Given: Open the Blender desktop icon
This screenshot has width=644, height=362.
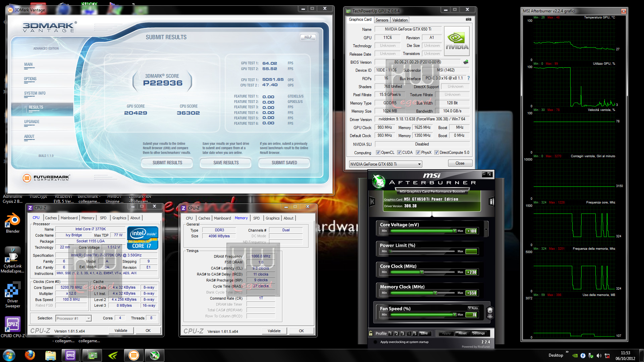Looking at the screenshot, I should [12, 223].
